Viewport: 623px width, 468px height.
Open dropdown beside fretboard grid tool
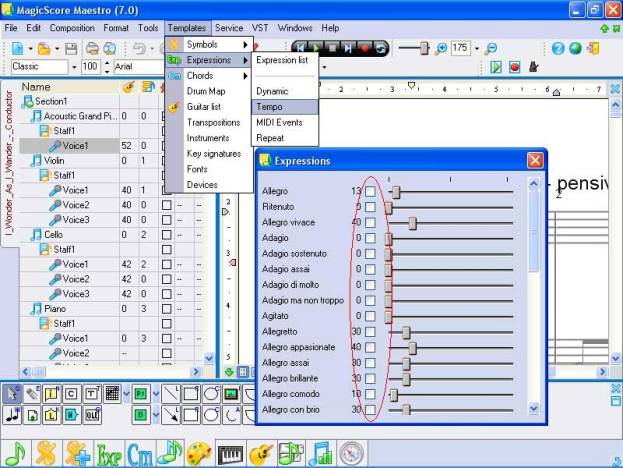pyautogui.click(x=126, y=394)
